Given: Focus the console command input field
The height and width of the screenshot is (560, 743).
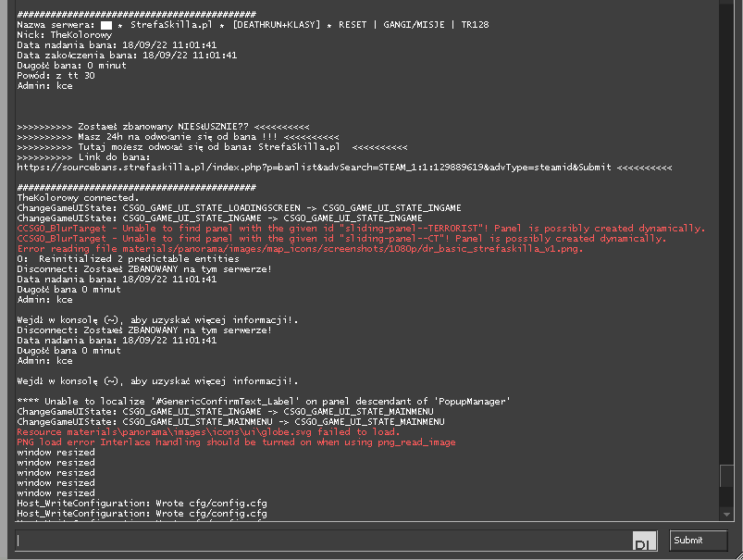Looking at the screenshot, I should (324, 541).
